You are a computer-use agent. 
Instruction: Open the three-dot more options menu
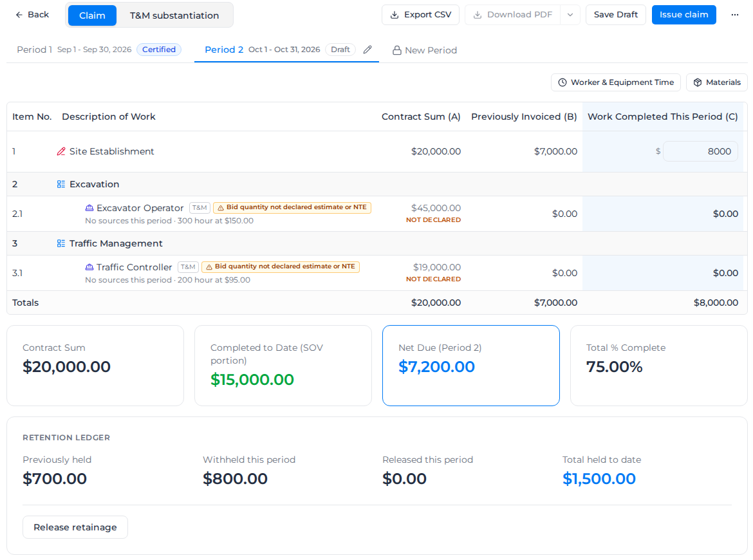(x=735, y=15)
